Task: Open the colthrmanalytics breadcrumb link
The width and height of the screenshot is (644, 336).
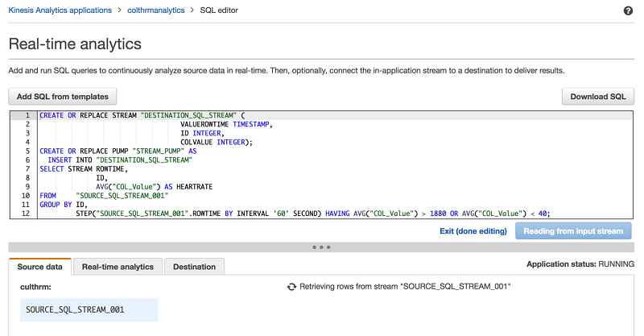Action: pos(156,10)
